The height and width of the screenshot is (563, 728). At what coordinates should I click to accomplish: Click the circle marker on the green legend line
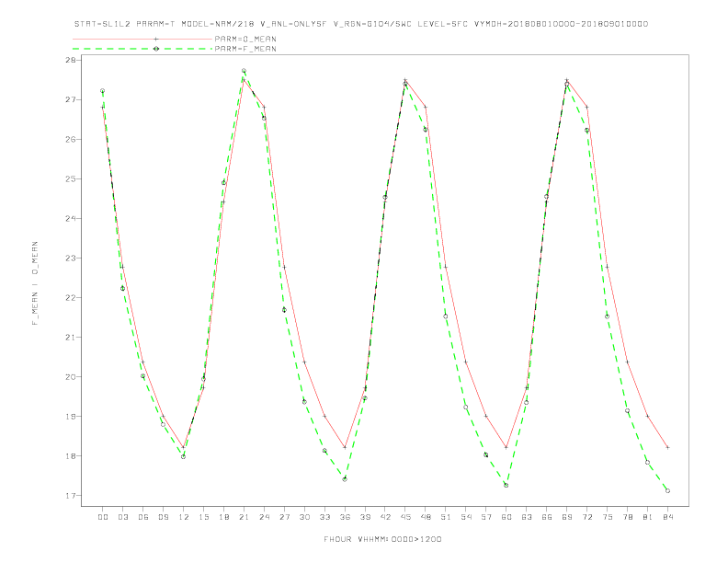(156, 49)
